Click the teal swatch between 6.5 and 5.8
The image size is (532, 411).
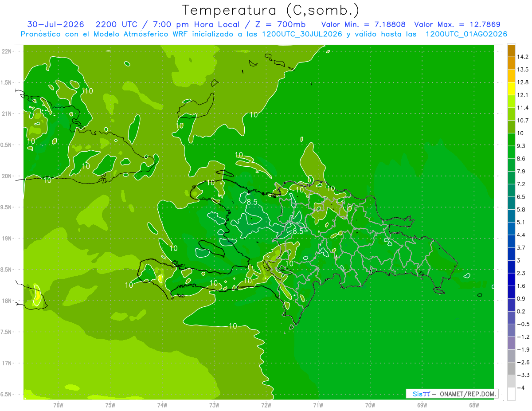coord(511,203)
